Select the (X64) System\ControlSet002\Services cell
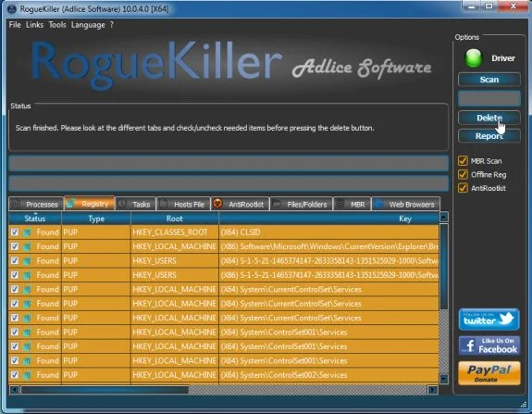Image resolution: width=532 pixels, height=414 pixels. [329, 375]
